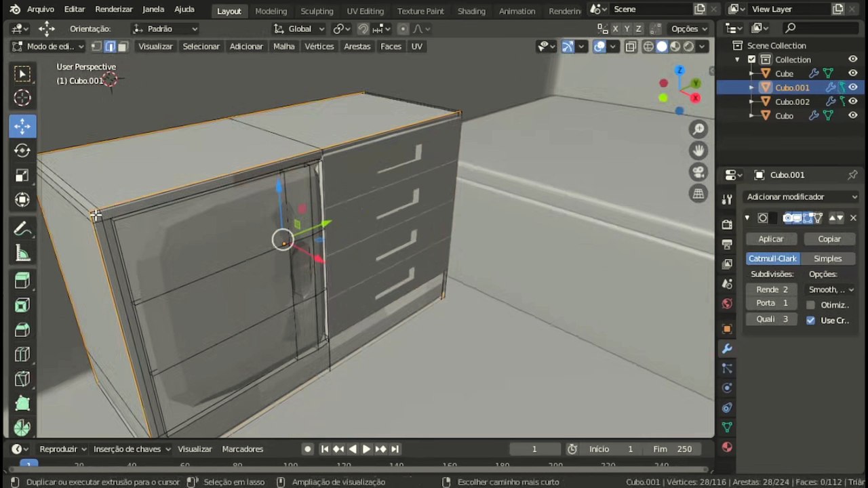The image size is (868, 488).
Task: Click the Aplicar button
Action: 771,239
